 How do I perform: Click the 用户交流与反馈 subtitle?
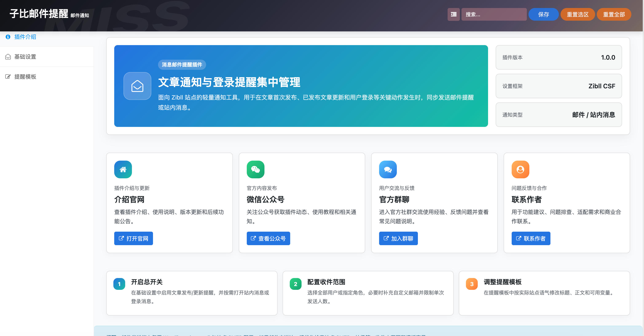pyautogui.click(x=397, y=188)
